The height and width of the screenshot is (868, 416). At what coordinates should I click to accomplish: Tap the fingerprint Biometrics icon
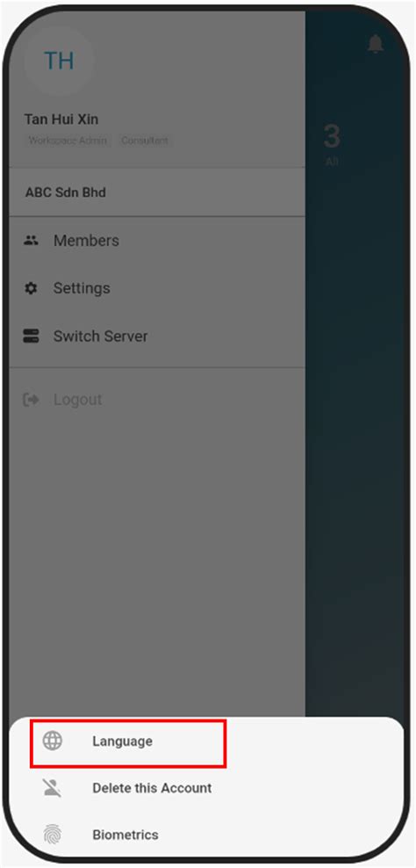click(53, 835)
